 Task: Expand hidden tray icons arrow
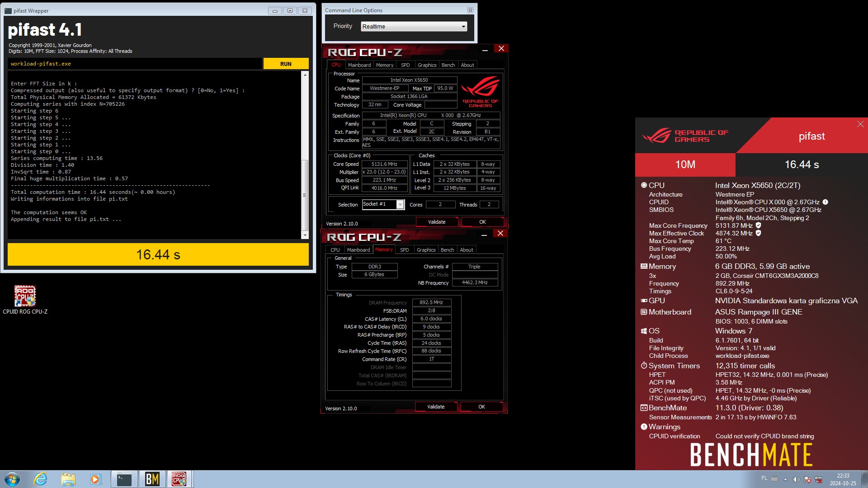coord(785,479)
